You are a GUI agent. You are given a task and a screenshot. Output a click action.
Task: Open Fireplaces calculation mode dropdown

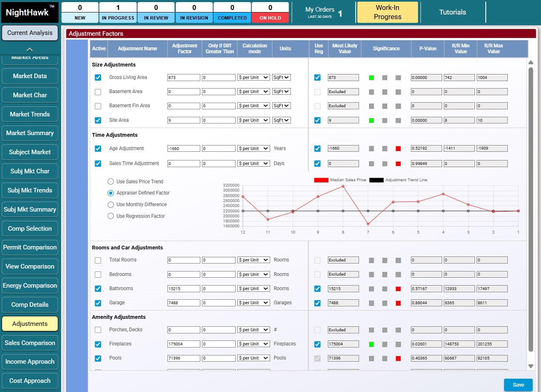[x=253, y=344]
